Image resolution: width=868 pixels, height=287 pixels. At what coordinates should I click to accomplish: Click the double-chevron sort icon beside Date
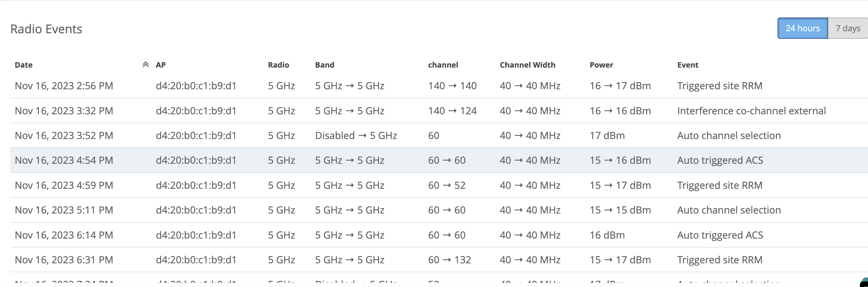(x=145, y=65)
